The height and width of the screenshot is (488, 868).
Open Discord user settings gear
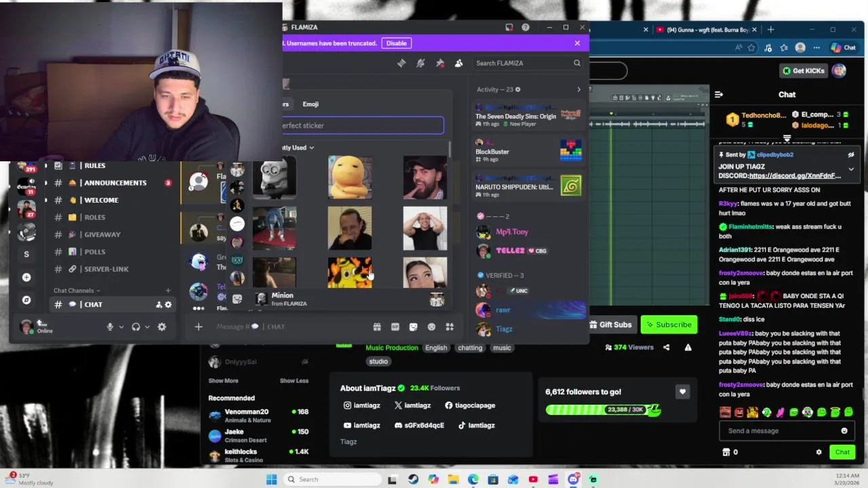point(161,327)
